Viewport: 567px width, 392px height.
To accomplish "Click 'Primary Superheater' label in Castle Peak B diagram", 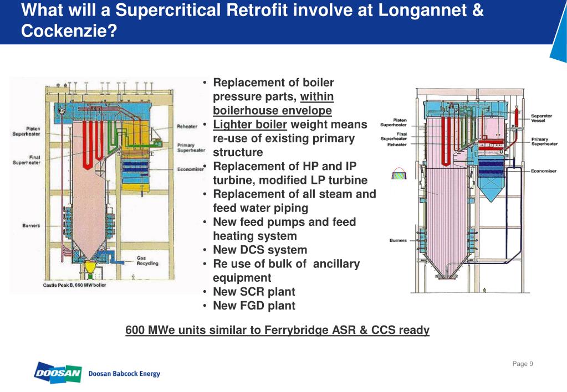I will point(191,147).
